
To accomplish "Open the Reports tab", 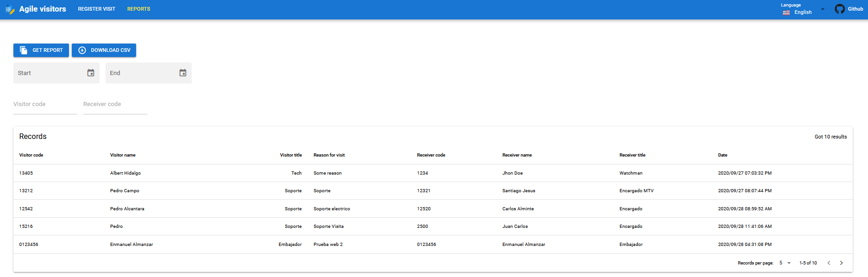I will (x=138, y=9).
